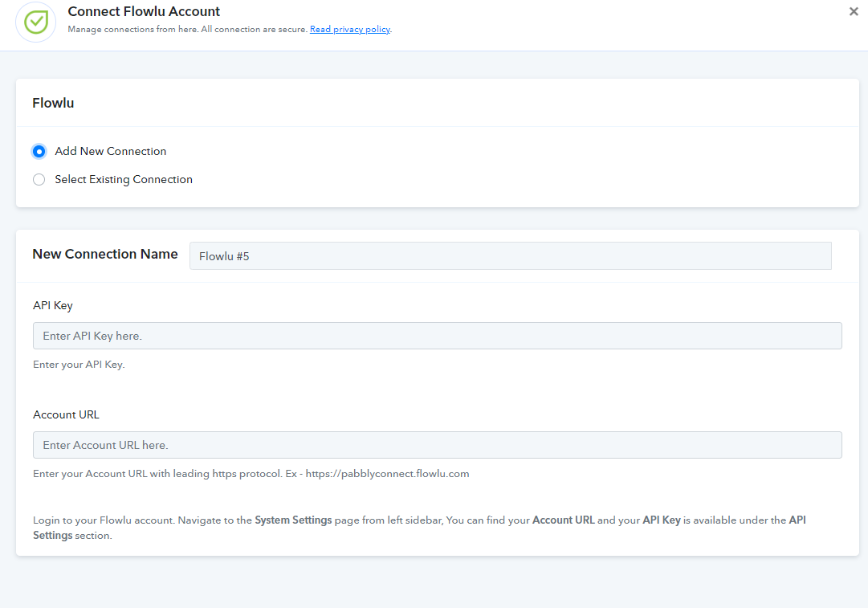The width and height of the screenshot is (868, 608).
Task: Open the Read privacy policy link
Action: (350, 30)
